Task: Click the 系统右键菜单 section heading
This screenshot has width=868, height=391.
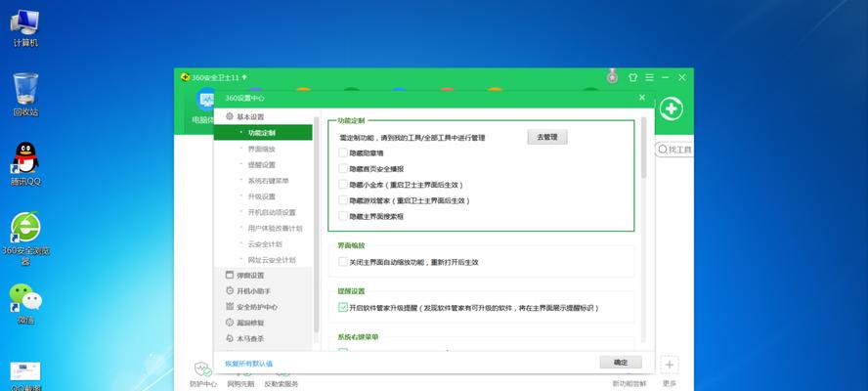Action: coord(358,336)
